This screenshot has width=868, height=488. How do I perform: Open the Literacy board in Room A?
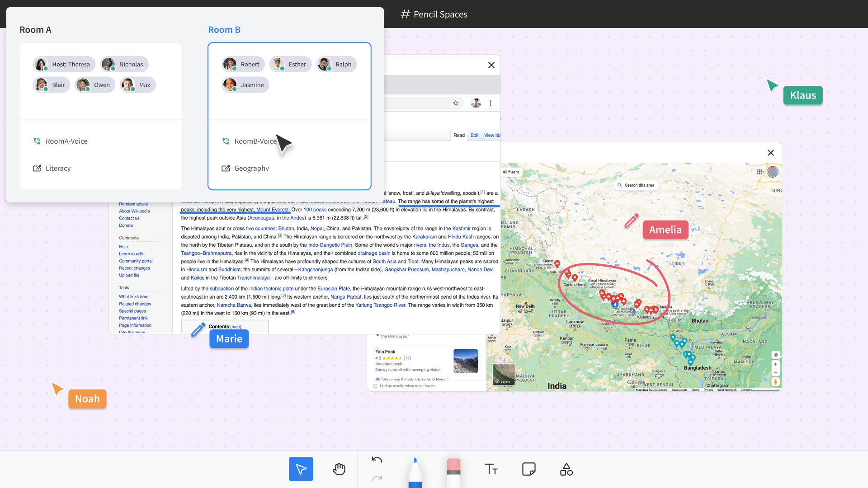52,168
